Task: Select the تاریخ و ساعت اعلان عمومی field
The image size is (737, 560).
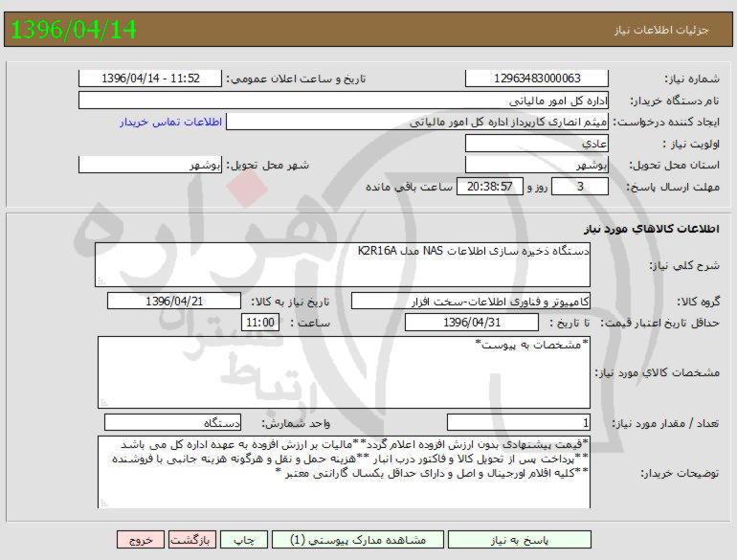Action: pos(149,78)
